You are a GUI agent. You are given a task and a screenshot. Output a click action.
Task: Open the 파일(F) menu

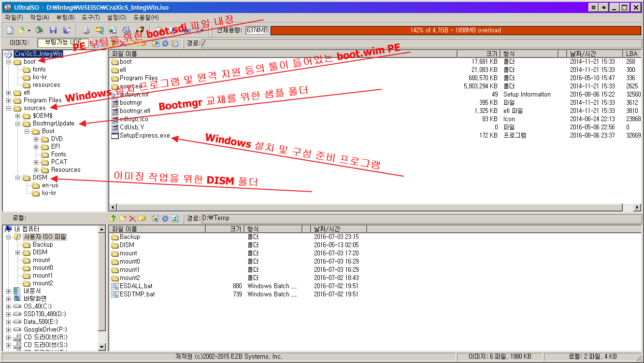click(14, 17)
